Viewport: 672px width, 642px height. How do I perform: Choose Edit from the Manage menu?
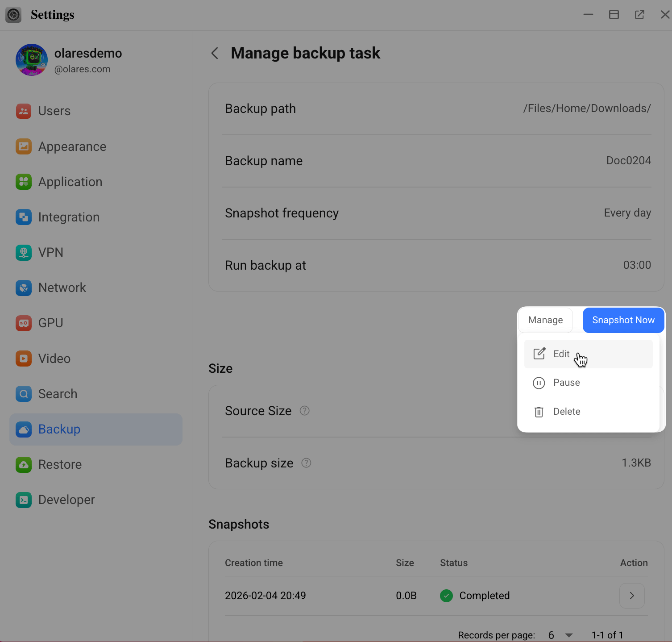tap(561, 354)
